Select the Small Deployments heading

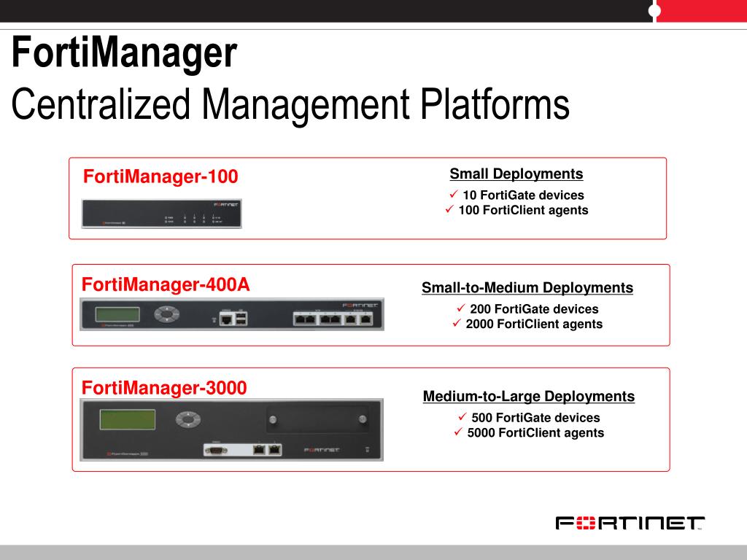click(x=516, y=174)
